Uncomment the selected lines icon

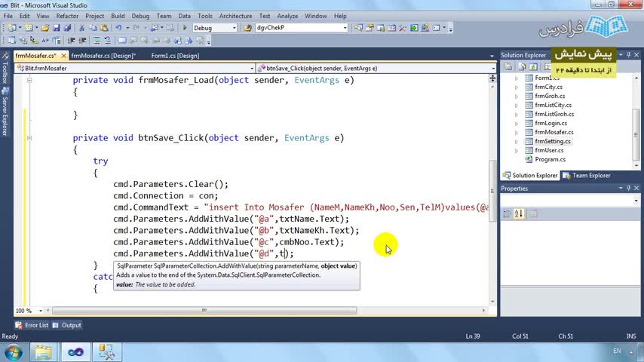[108, 40]
